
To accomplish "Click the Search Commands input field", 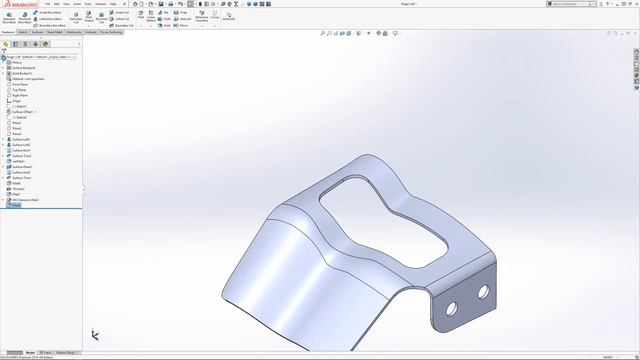I will [571, 4].
